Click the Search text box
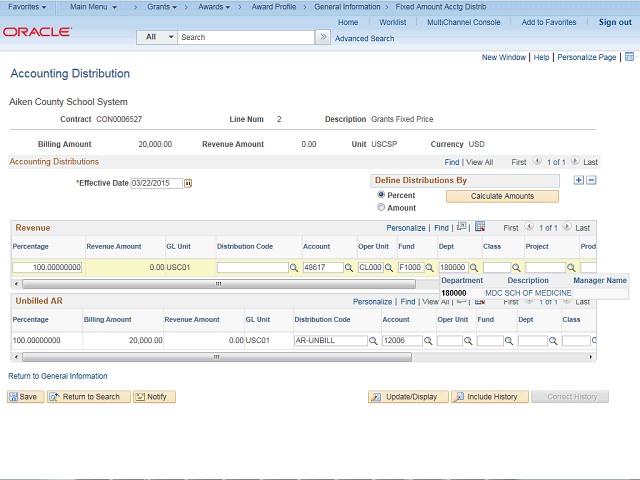The height and width of the screenshot is (480, 640). [x=246, y=37]
